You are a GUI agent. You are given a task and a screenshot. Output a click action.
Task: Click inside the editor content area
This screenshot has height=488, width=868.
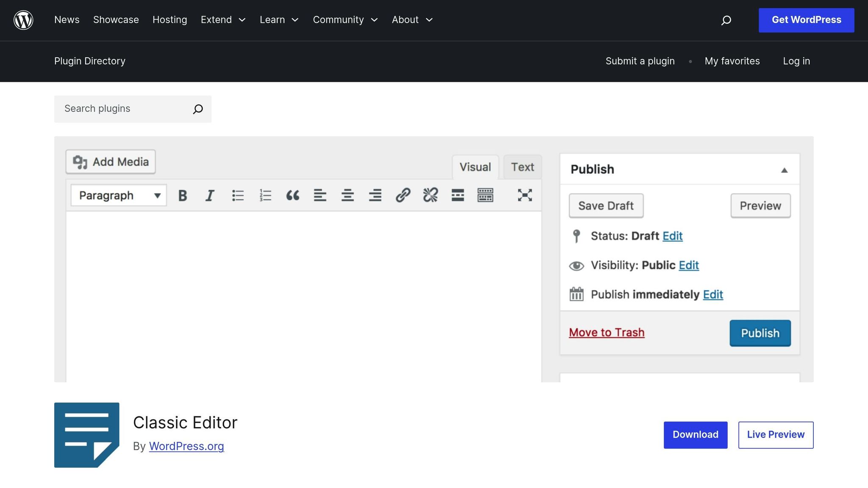coord(303,297)
